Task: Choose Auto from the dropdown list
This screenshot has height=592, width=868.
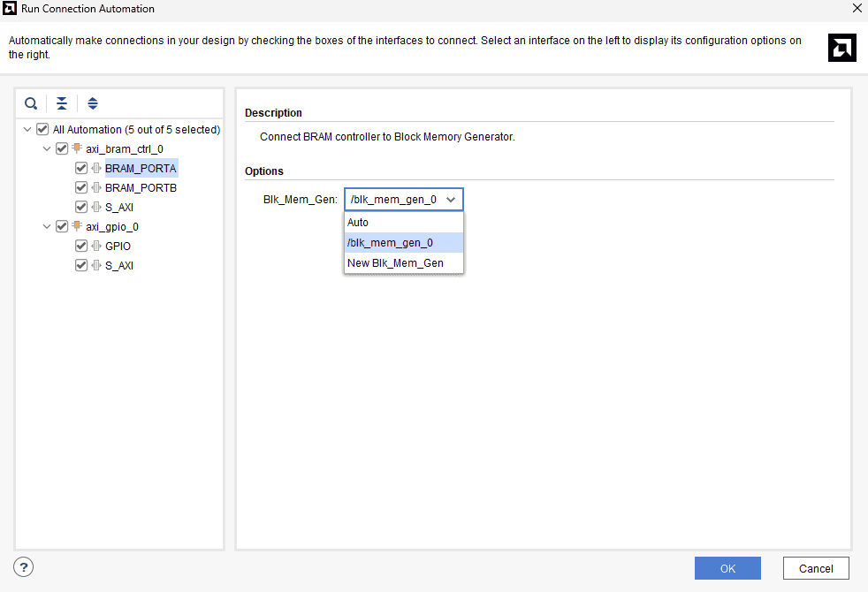Action: (358, 223)
